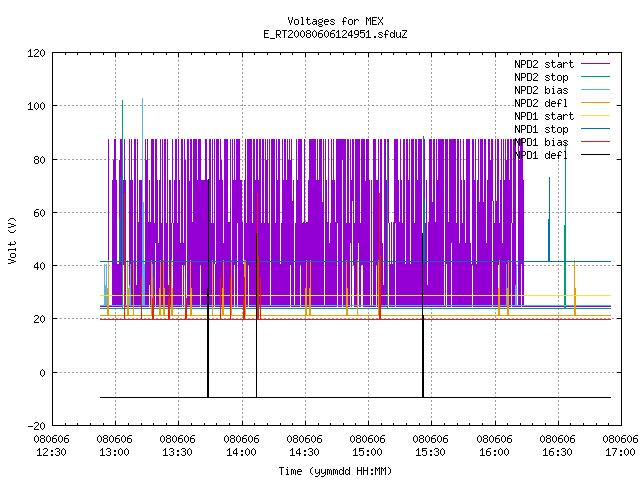The width and height of the screenshot is (640, 480).
Task: Click the y-axis value 0
Action: [42, 373]
